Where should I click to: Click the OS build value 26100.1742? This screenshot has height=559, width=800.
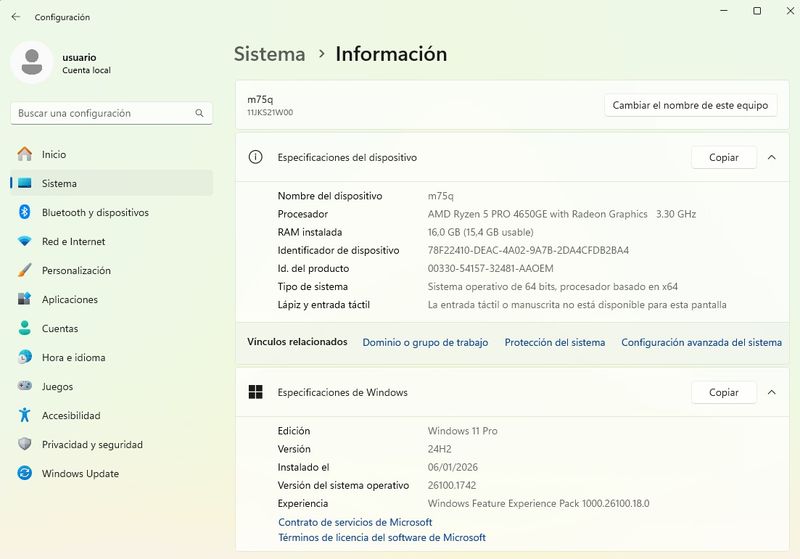point(452,485)
